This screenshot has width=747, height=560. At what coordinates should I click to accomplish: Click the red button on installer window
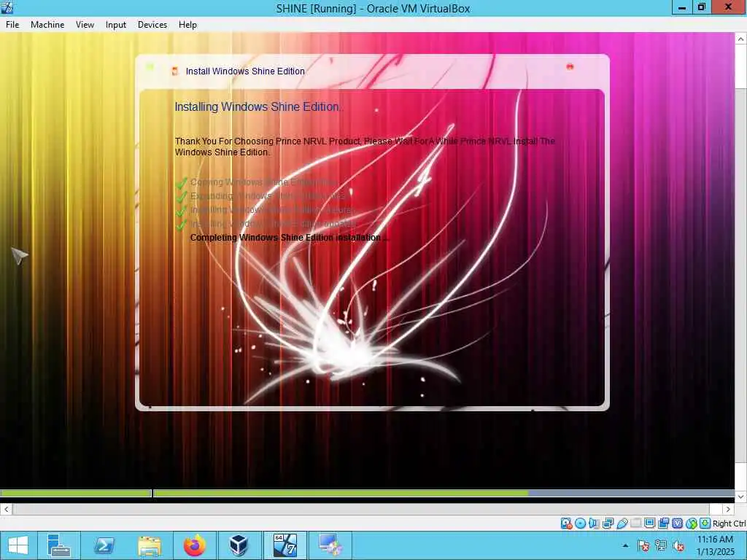point(570,66)
